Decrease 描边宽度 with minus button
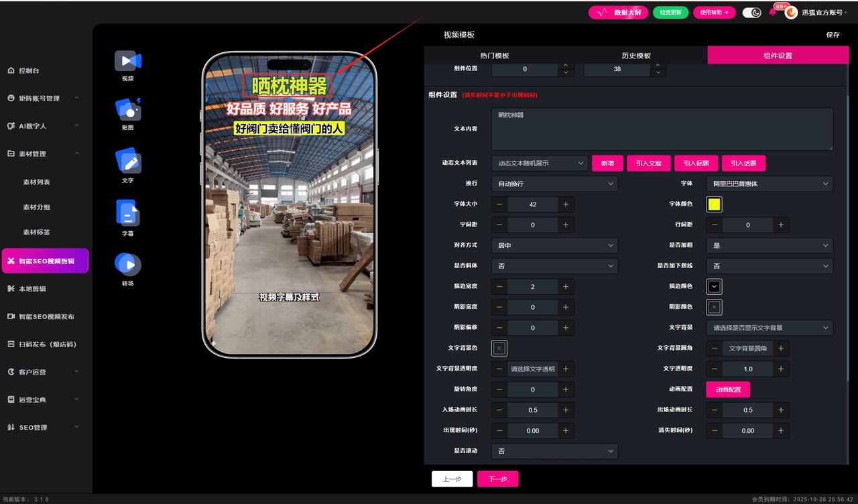 (500, 287)
